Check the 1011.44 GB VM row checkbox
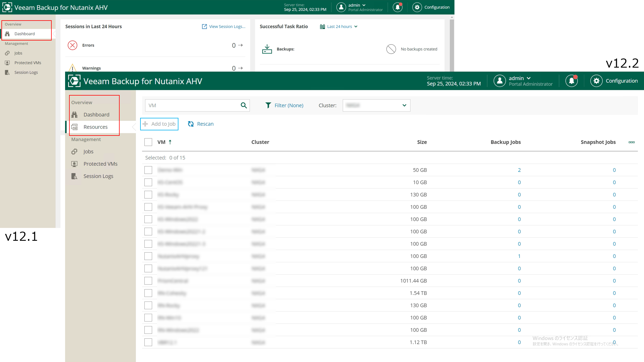Viewport: 644px width, 362px height. point(148,281)
